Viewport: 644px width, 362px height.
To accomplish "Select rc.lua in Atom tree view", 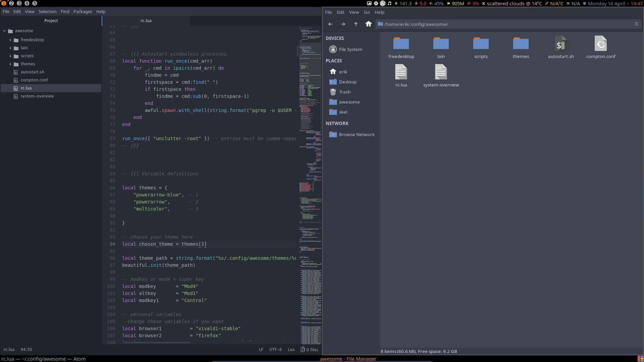I will tap(51, 88).
